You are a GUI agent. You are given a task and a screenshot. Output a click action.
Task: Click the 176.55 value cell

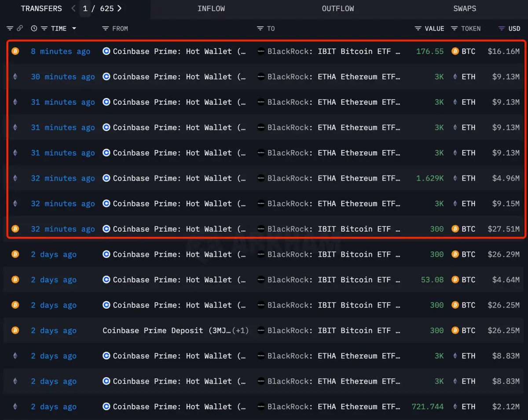pyautogui.click(x=430, y=51)
